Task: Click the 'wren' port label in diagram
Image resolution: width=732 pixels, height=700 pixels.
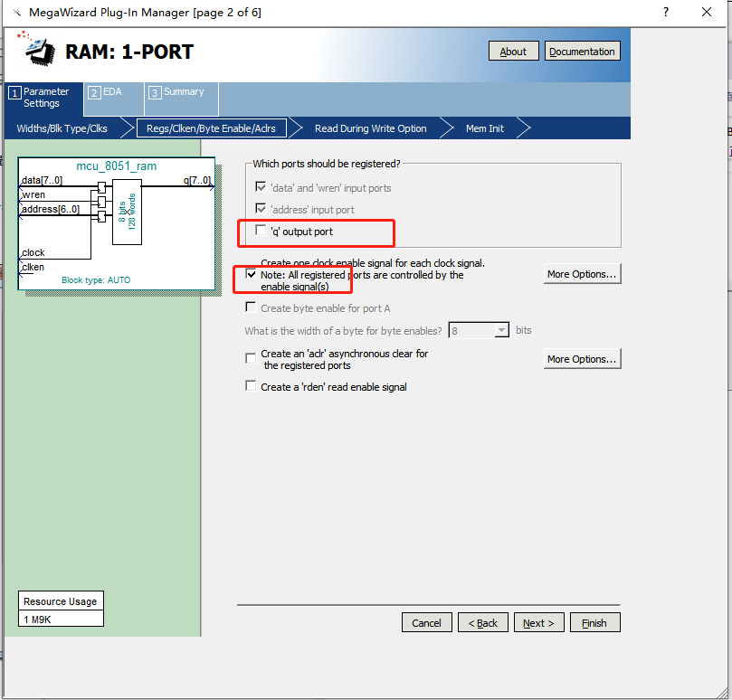Action: 33,194
